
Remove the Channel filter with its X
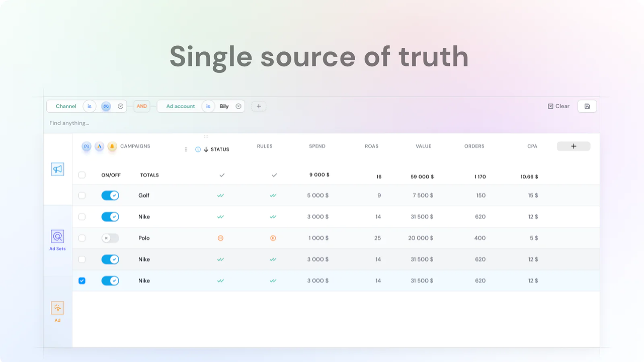pyautogui.click(x=120, y=106)
